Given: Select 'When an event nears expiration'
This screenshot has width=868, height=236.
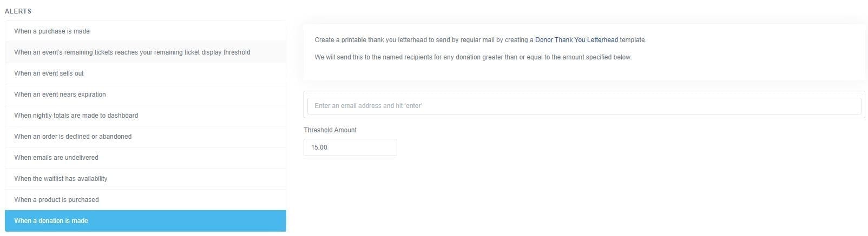Looking at the screenshot, I should (x=60, y=95).
